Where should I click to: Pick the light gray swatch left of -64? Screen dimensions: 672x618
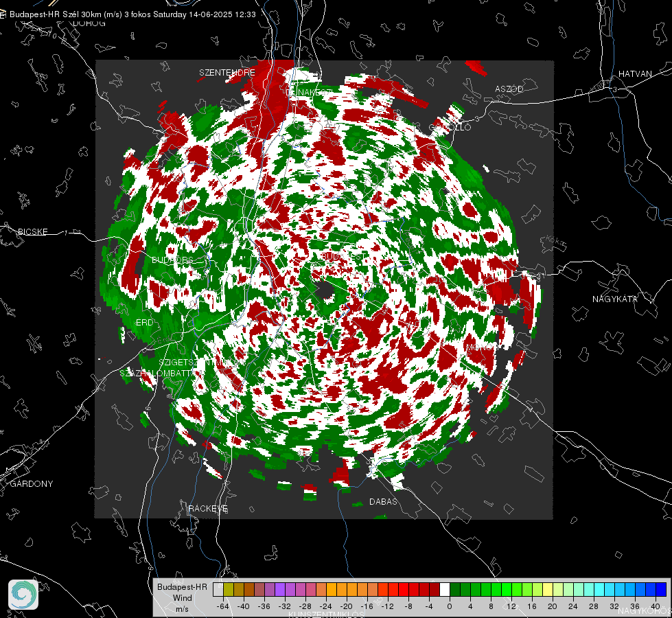(x=218, y=590)
